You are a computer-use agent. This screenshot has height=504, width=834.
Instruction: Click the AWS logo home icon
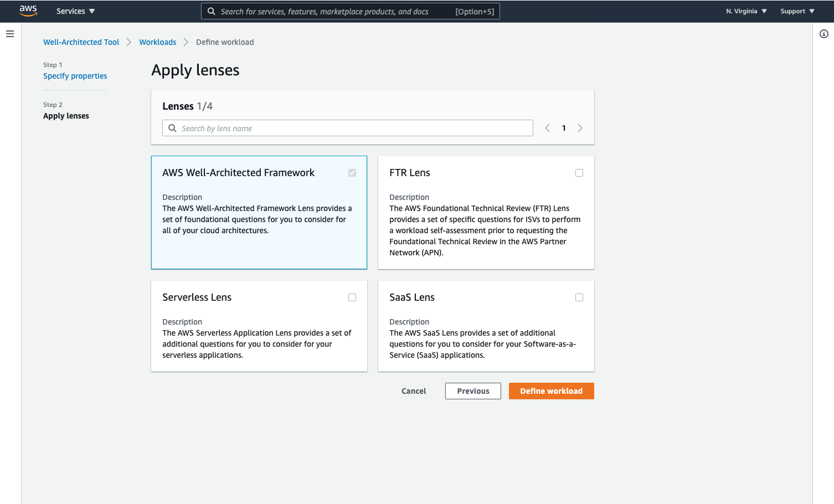tap(28, 11)
